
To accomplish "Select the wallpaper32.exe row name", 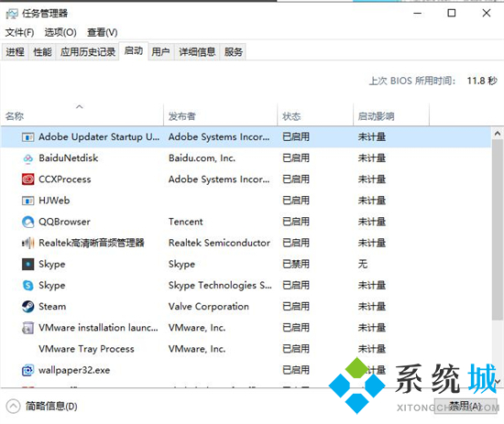I will pyautogui.click(x=74, y=370).
